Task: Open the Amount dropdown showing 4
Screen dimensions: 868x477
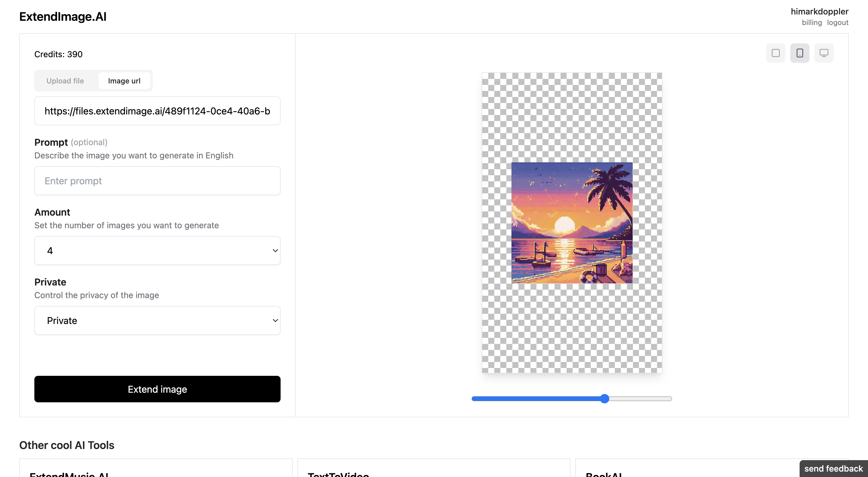Action: tap(157, 251)
